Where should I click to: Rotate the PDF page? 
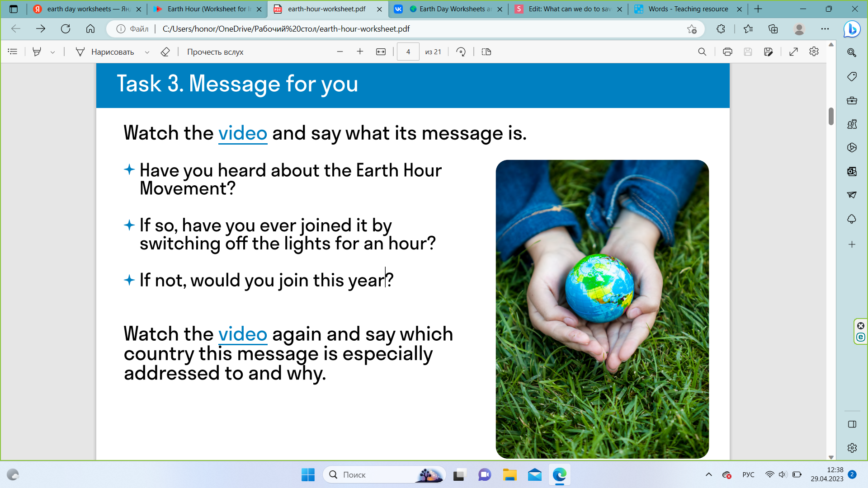[461, 52]
